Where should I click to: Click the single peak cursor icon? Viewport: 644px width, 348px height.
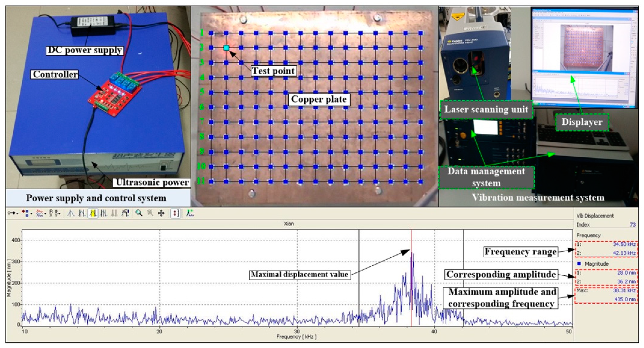71,213
